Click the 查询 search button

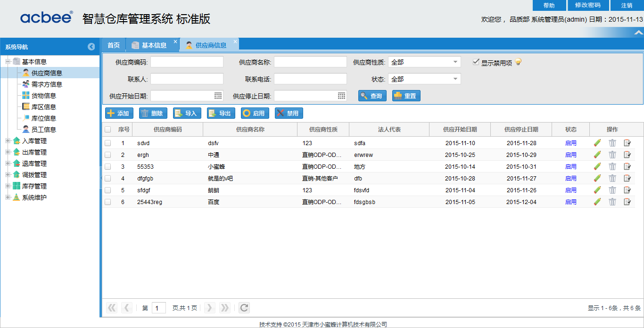tap(372, 96)
